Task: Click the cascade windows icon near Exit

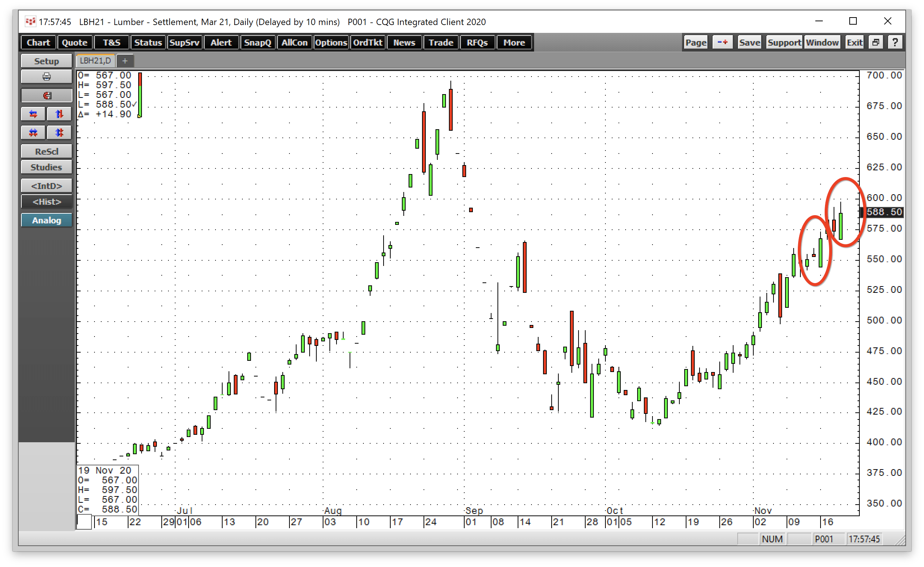Action: 875,41
